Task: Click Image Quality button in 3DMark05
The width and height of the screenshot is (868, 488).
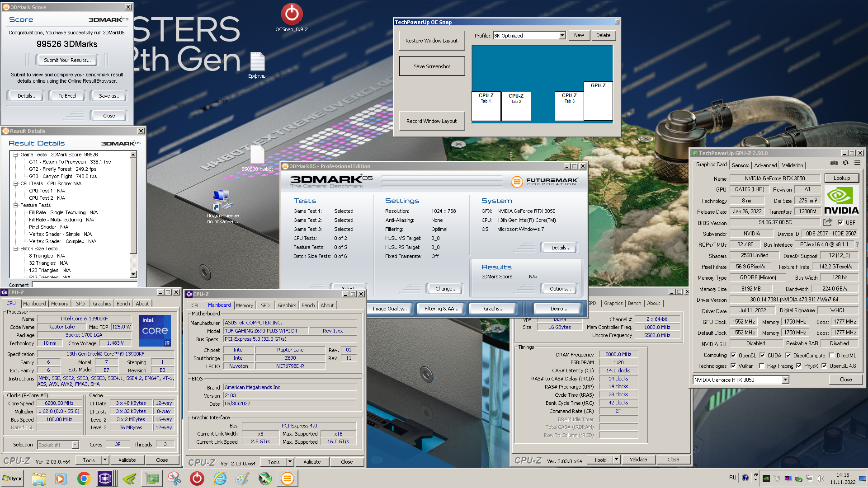Action: [x=389, y=309]
